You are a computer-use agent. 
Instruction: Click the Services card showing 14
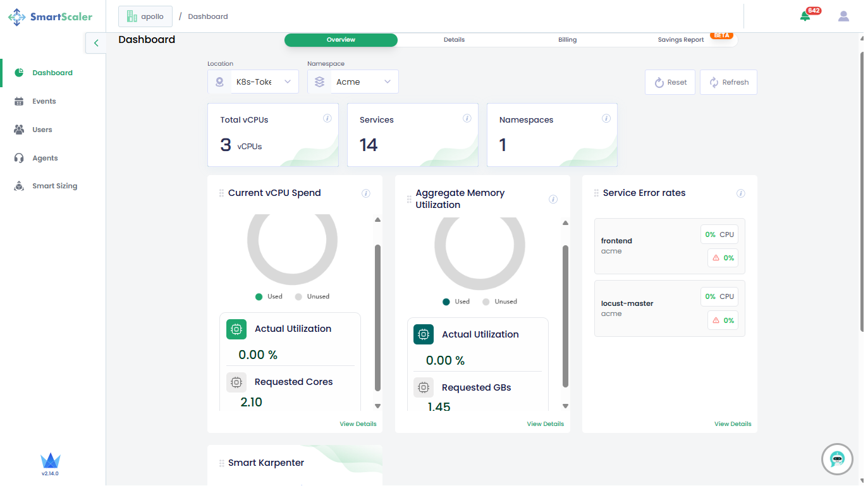(x=413, y=135)
